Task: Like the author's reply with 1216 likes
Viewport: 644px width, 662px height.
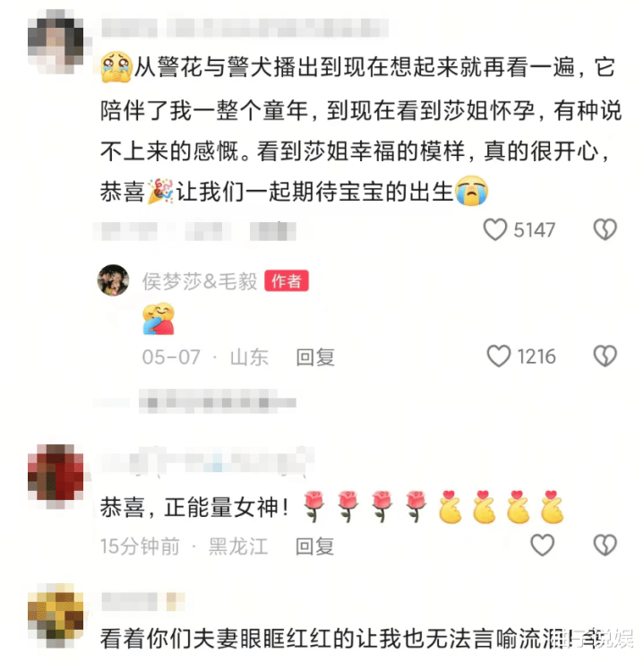Action: (498, 356)
